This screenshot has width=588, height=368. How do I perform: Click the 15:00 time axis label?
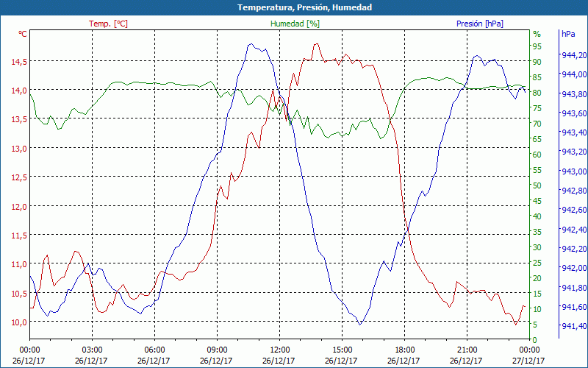[342, 350]
